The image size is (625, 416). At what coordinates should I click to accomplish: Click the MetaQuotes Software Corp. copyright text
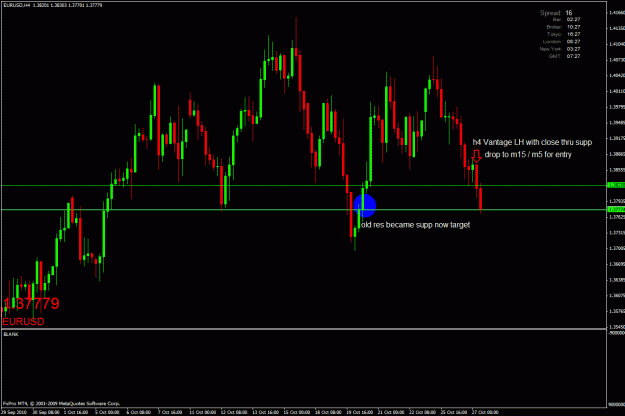61,404
